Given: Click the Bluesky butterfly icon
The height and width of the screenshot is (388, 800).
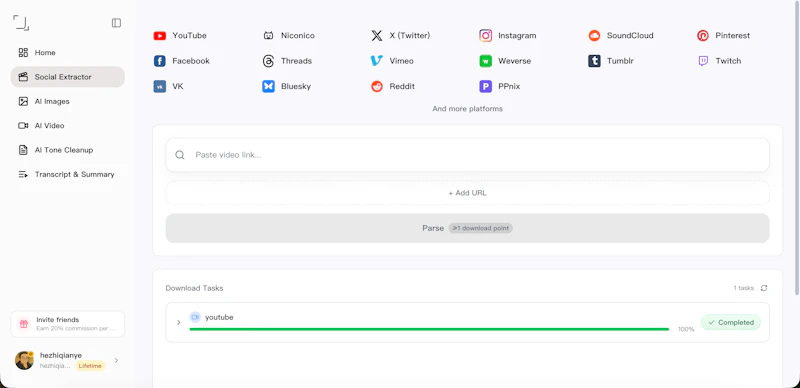Looking at the screenshot, I should [x=268, y=87].
